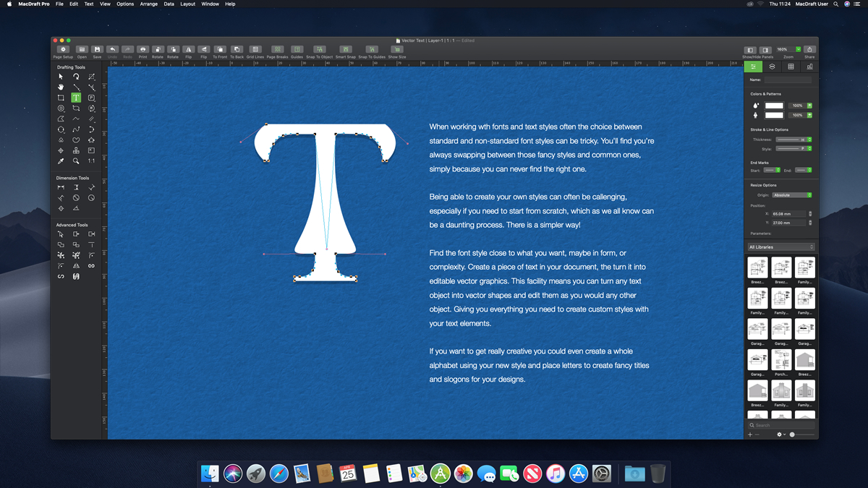Open the Origin Absolute dropdown
The image size is (868, 488).
click(792, 195)
